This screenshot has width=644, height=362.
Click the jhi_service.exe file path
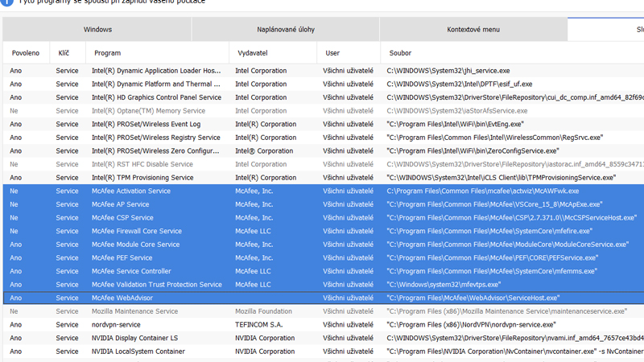pos(448,71)
